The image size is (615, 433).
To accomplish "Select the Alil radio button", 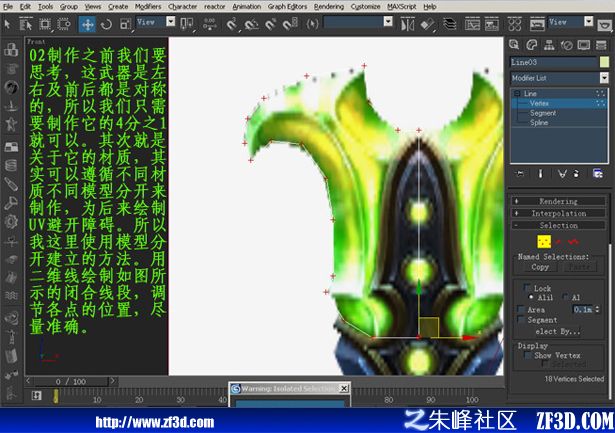I will [x=531, y=297].
